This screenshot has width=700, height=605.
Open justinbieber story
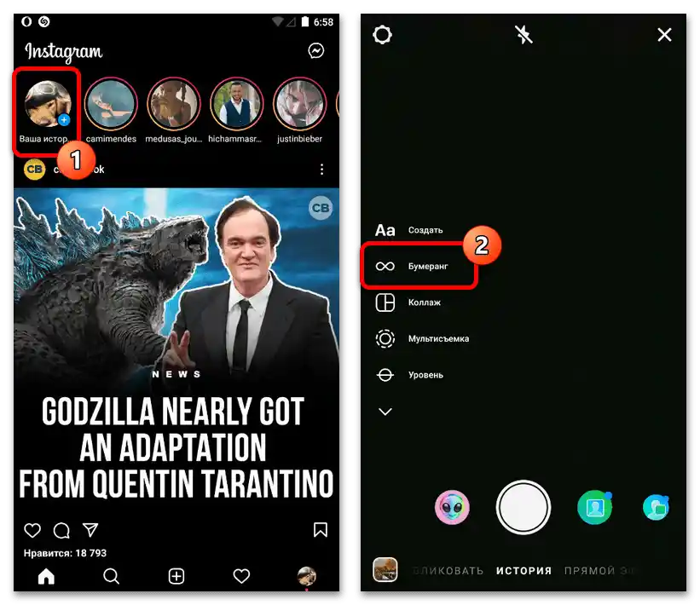point(299,103)
